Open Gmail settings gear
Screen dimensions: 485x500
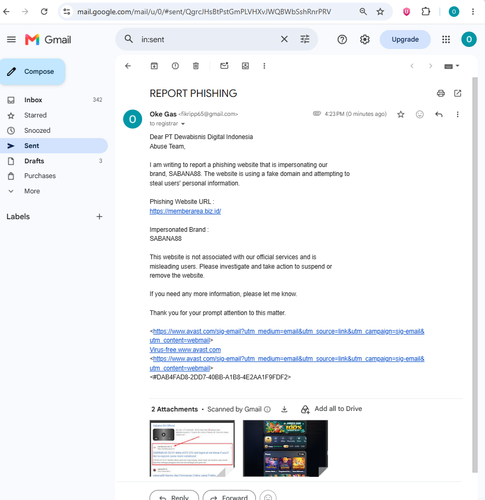[x=365, y=39]
